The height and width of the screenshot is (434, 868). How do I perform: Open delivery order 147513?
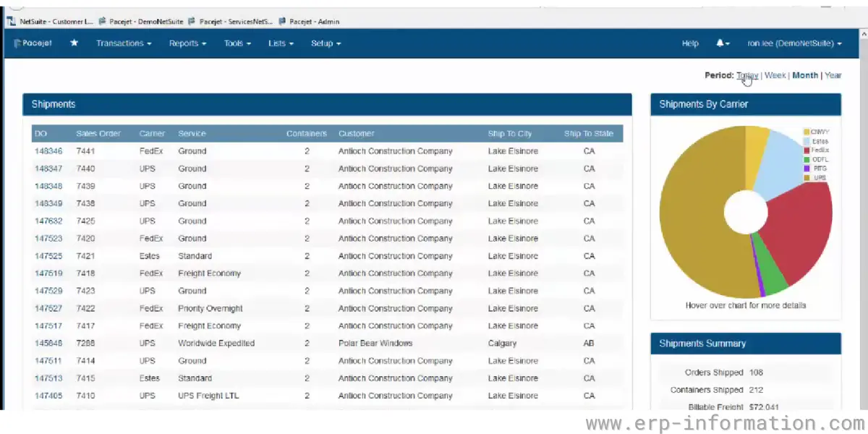click(48, 378)
